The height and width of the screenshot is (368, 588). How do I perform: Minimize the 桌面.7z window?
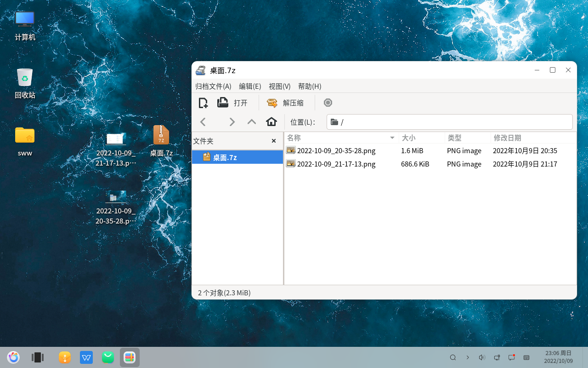point(537,70)
